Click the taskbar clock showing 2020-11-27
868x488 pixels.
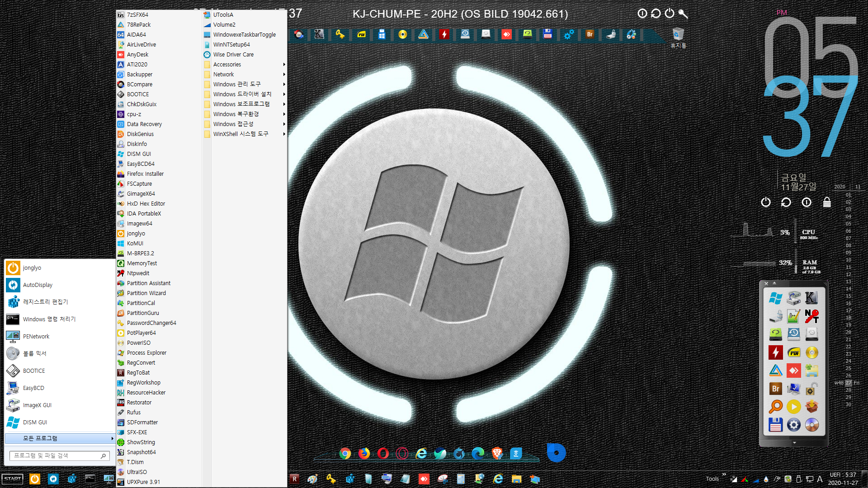click(843, 479)
